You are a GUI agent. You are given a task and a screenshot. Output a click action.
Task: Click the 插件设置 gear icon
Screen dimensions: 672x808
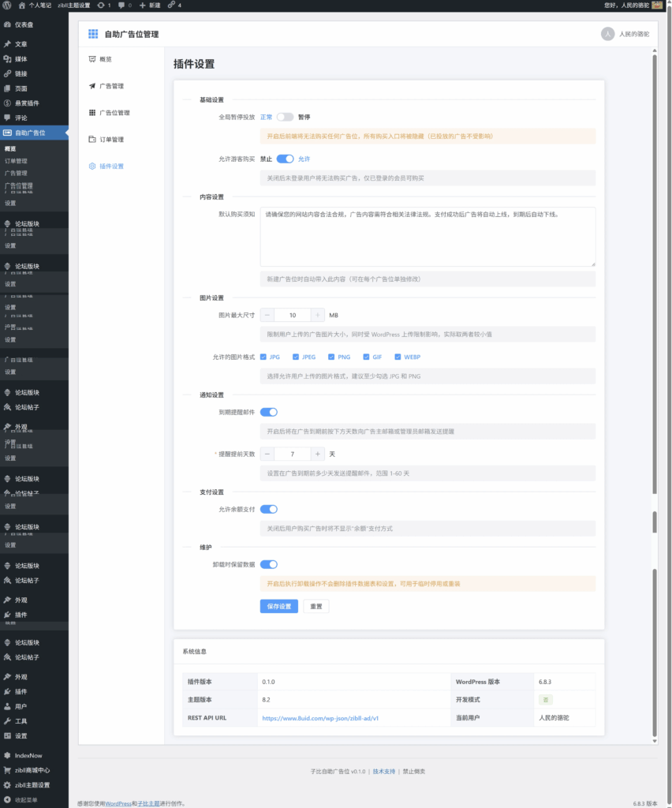(92, 166)
